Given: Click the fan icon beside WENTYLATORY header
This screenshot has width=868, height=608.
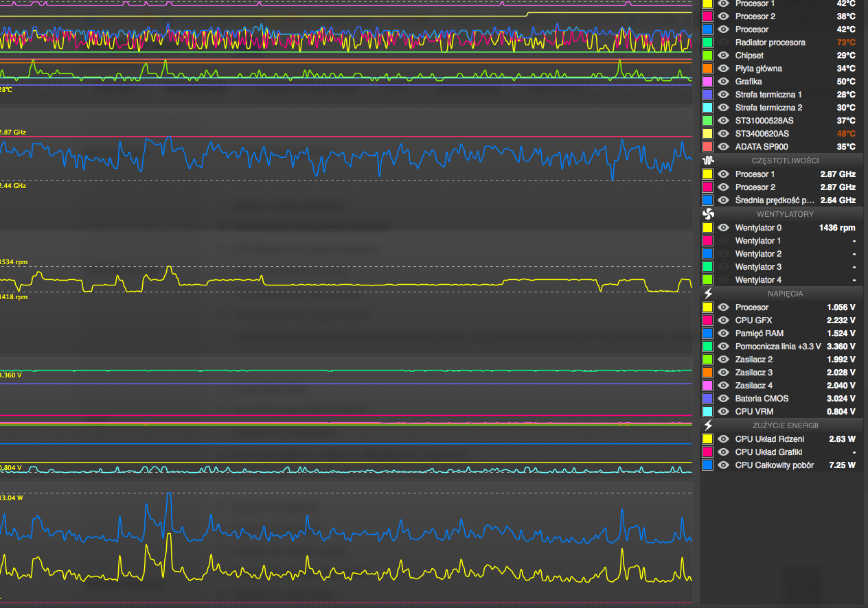Looking at the screenshot, I should tap(709, 213).
